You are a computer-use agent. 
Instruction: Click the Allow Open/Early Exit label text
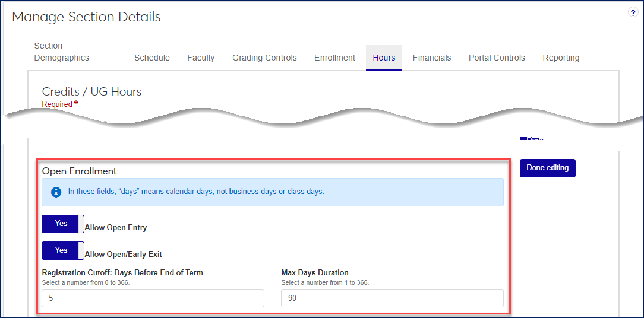click(124, 254)
